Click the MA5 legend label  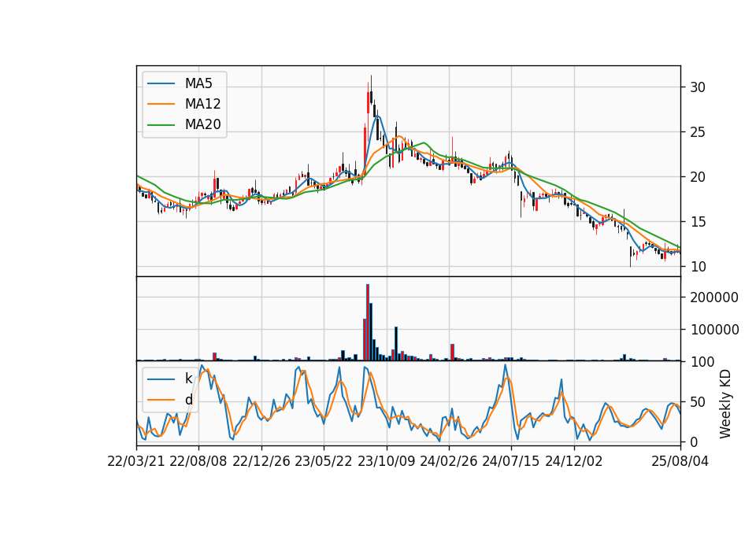(x=198, y=83)
